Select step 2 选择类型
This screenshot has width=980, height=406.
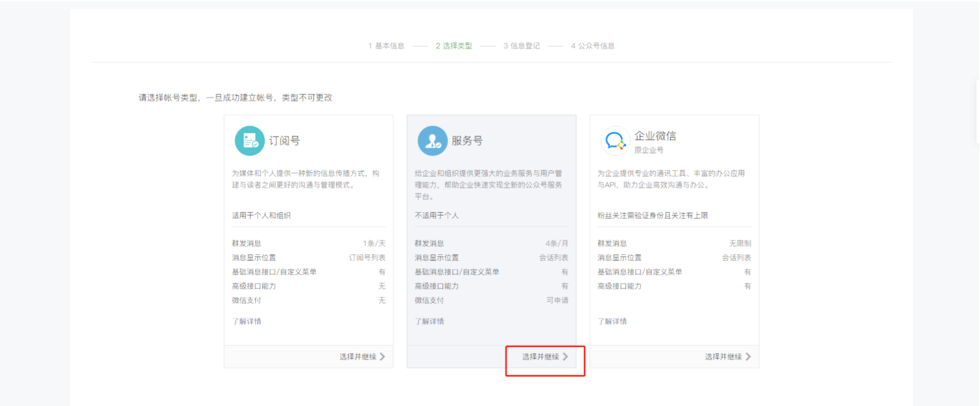[x=454, y=46]
